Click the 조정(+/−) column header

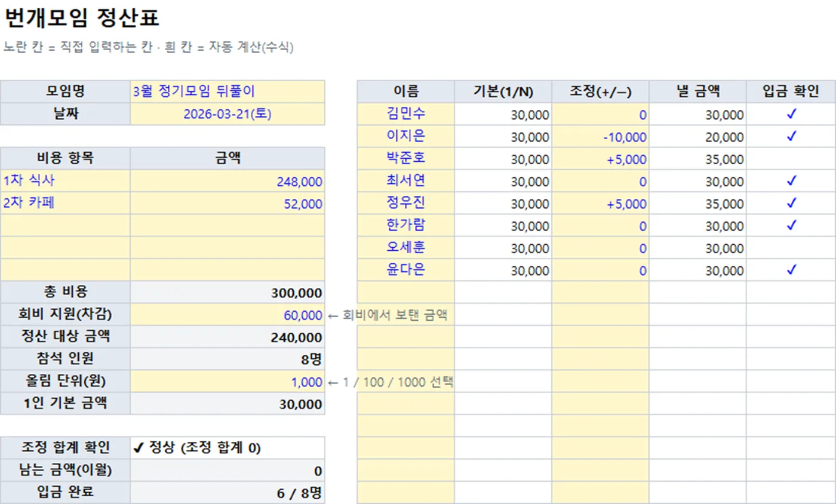(x=601, y=92)
